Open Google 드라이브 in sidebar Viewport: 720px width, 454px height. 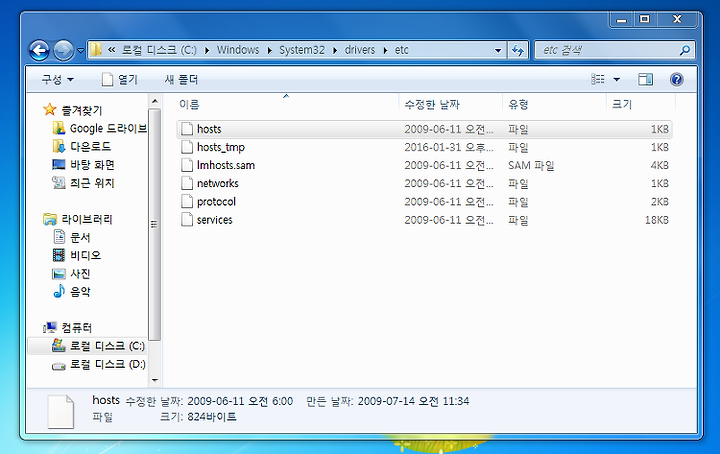108,128
